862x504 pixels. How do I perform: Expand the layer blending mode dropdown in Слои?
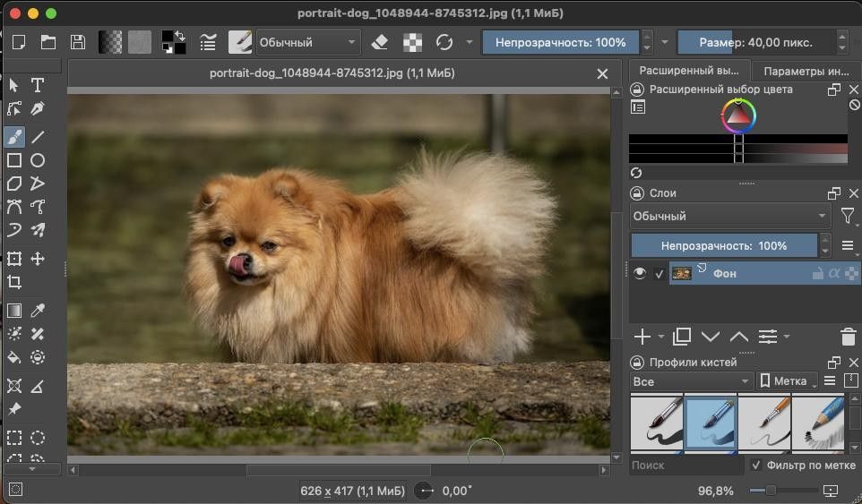pos(730,216)
